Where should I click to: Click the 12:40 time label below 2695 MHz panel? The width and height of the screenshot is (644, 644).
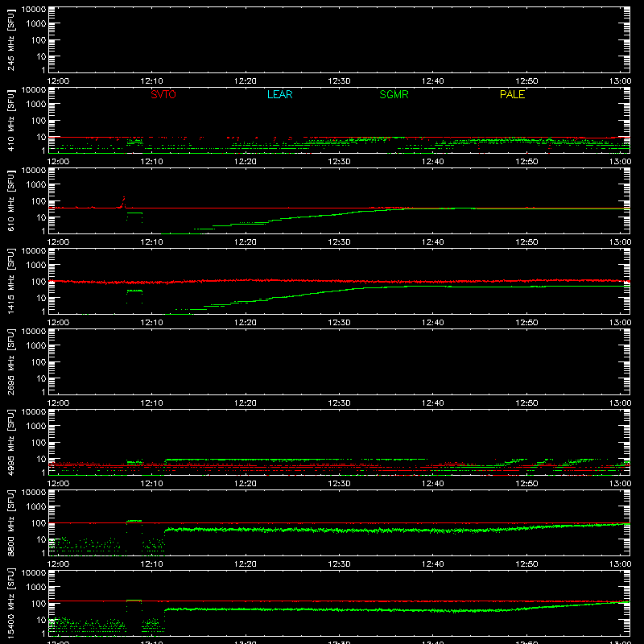click(x=433, y=403)
